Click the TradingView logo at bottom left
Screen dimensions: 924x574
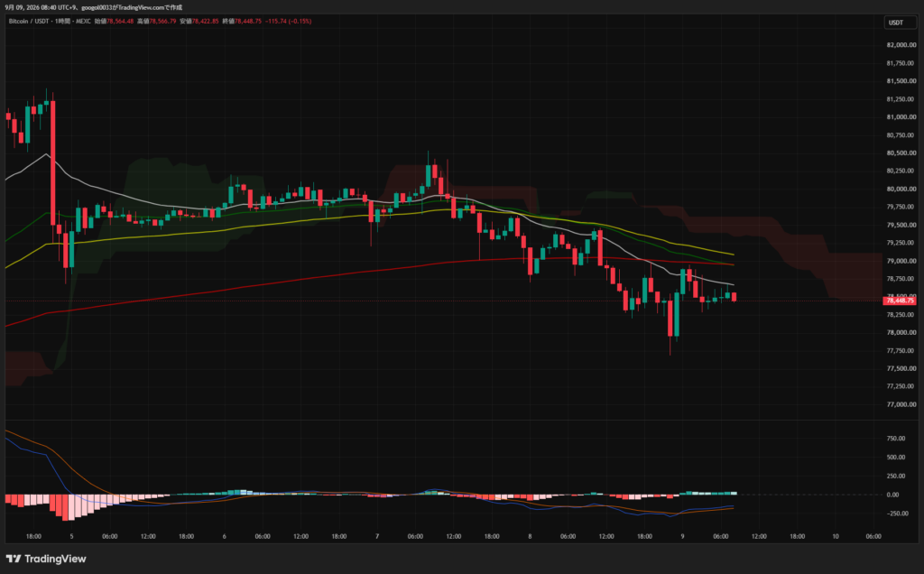click(x=46, y=559)
